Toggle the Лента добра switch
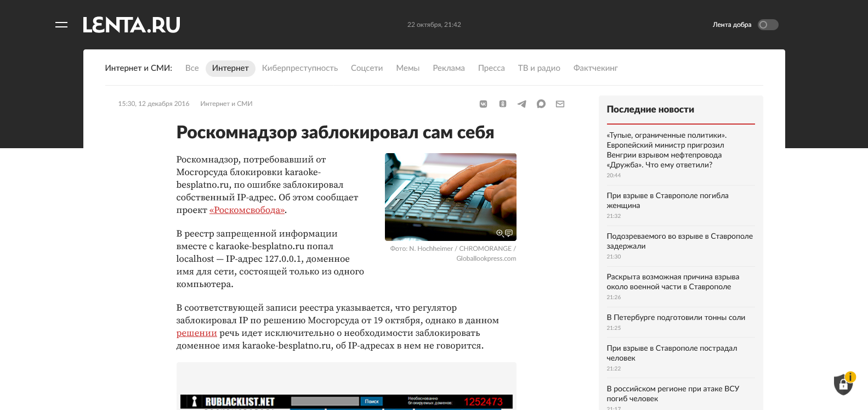This screenshot has width=868, height=410. pyautogui.click(x=768, y=25)
